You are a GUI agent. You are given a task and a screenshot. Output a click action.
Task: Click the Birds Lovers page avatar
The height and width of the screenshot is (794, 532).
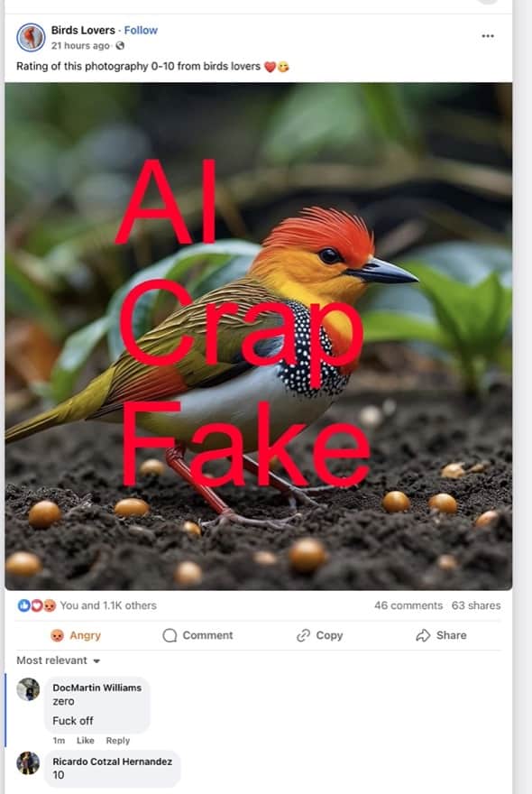click(31, 38)
